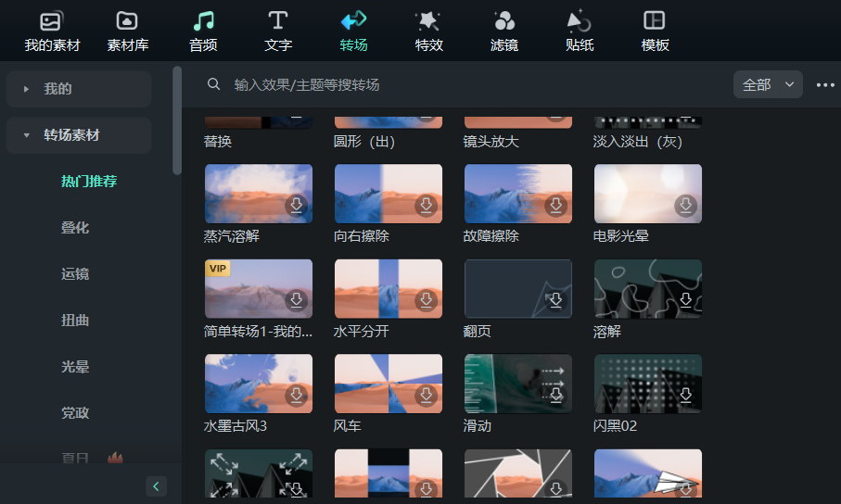This screenshot has height=504, width=841.
Task: Select the camera shutter transition thumbnail
Action: tap(518, 473)
